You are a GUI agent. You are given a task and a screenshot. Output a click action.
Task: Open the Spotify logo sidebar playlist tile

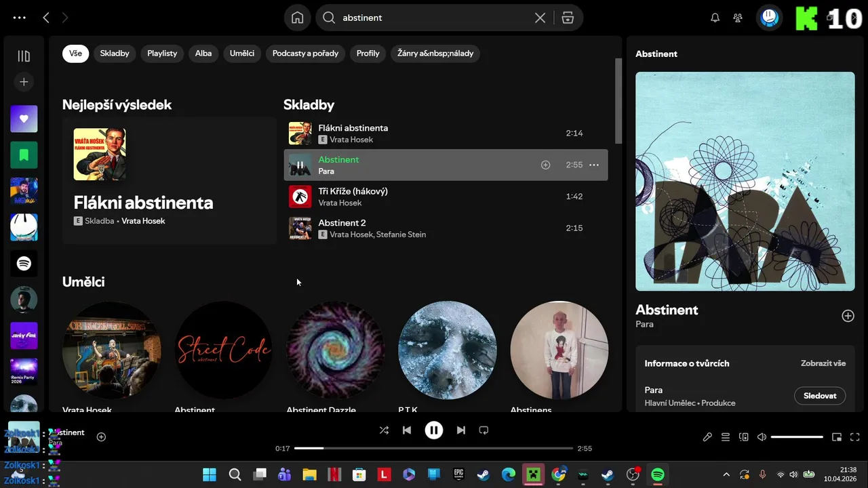24,264
